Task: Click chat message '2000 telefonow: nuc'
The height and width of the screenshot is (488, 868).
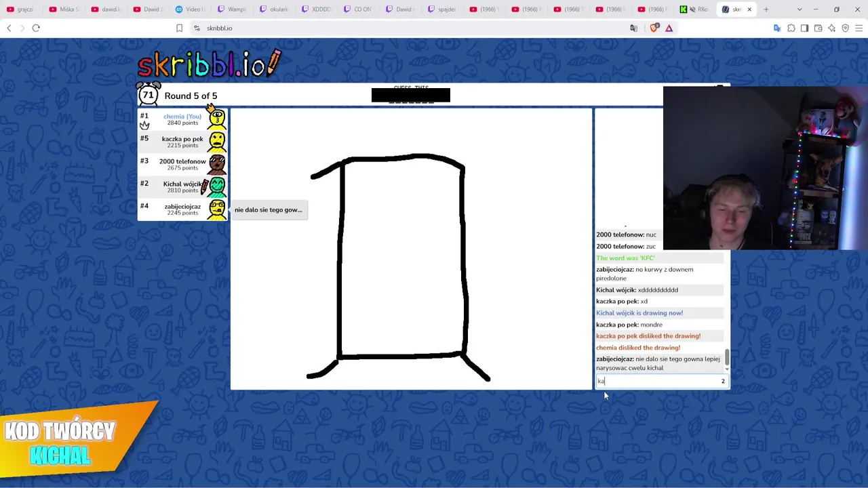Action: point(626,235)
